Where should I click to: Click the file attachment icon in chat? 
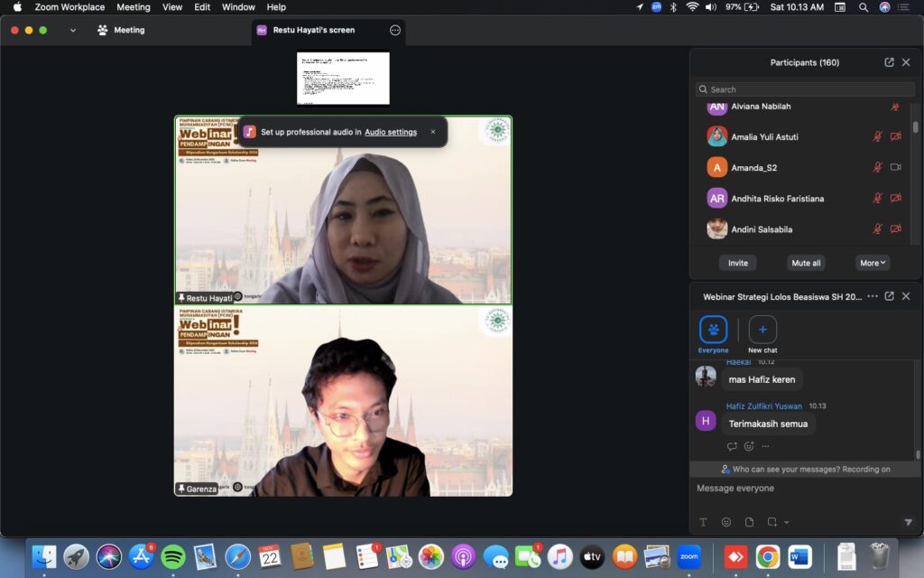tap(749, 522)
